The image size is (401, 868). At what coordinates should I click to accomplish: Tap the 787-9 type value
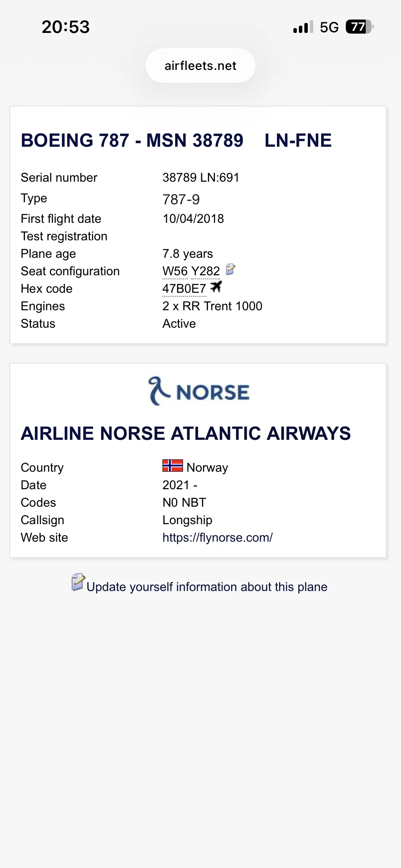[181, 200]
